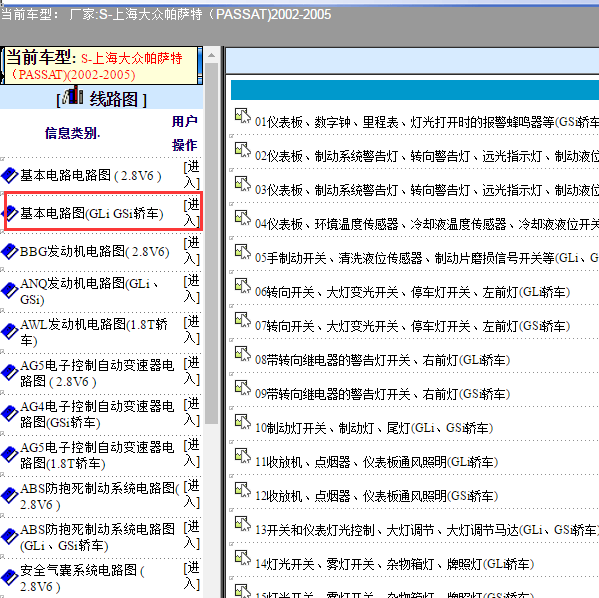Click document icon for 06转向开关(GLi轿车)
This screenshot has height=598, width=599.
pyautogui.click(x=243, y=286)
